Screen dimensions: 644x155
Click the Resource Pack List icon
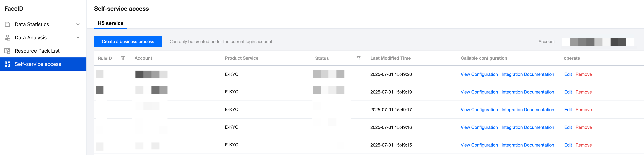tap(8, 51)
